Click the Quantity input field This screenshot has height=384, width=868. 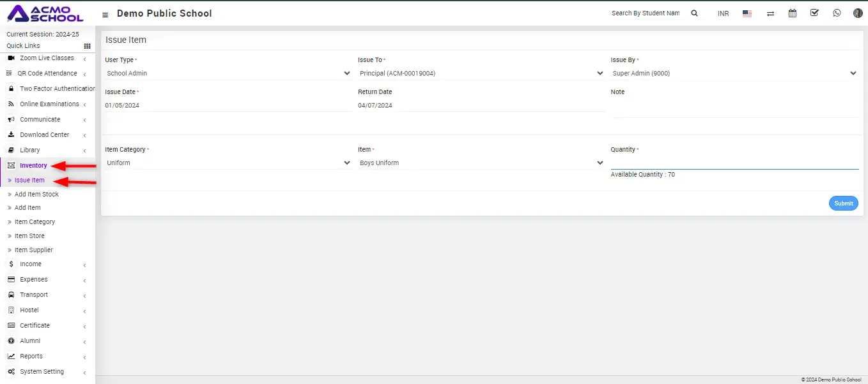(x=734, y=163)
